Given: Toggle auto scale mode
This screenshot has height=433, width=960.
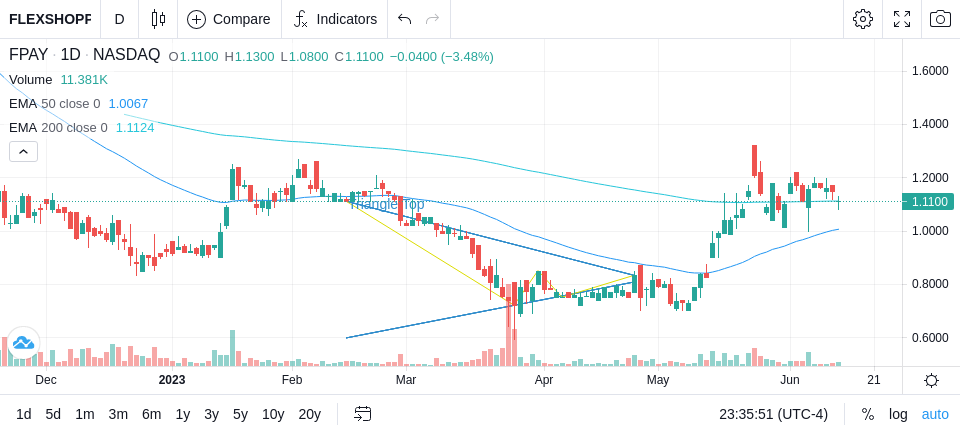Looking at the screenshot, I should [x=935, y=415].
